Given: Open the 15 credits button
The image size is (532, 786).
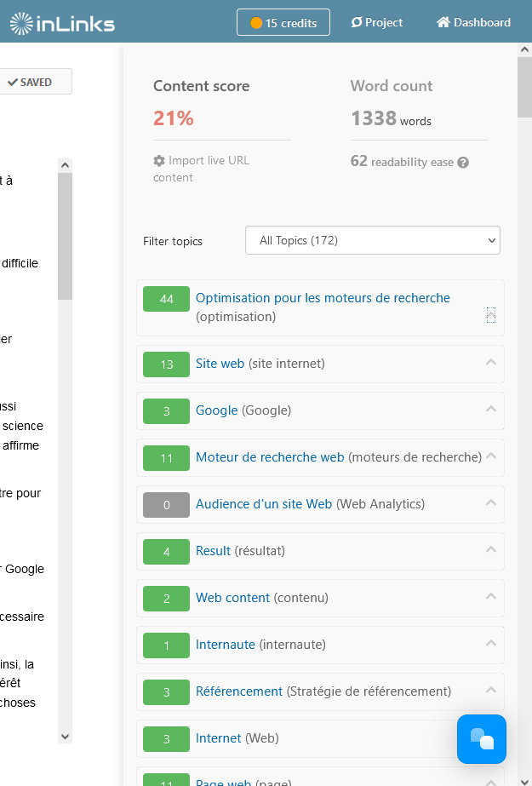Looking at the screenshot, I should tap(283, 23).
